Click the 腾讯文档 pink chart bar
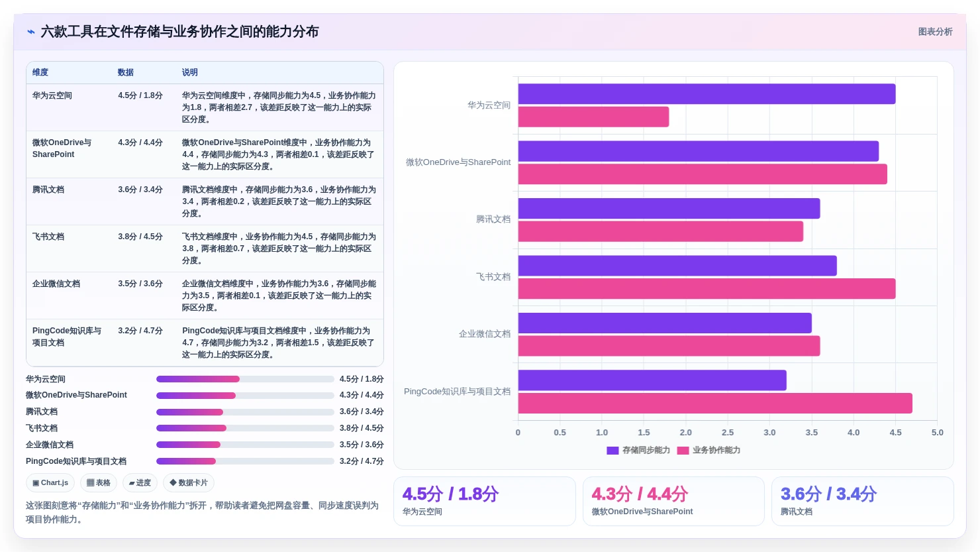This screenshot has width=980, height=552. (x=661, y=231)
